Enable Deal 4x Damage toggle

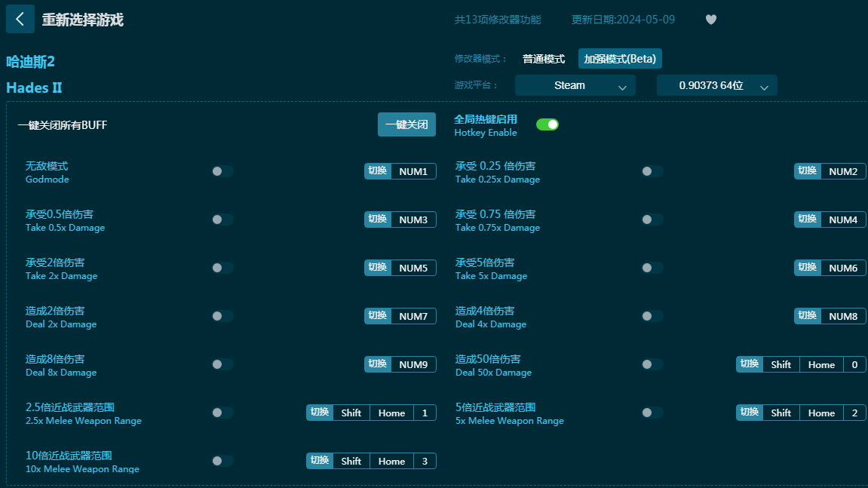pyautogui.click(x=652, y=316)
